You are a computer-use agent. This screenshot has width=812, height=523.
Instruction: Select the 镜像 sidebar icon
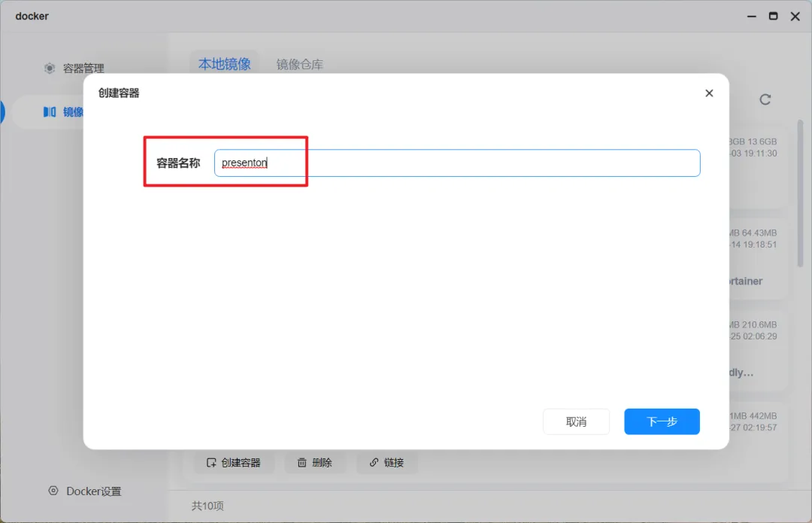pos(49,112)
